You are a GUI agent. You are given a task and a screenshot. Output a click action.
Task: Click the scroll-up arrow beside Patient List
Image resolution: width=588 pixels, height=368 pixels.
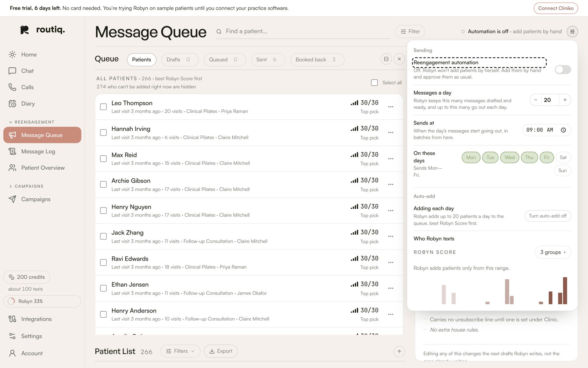click(399, 351)
